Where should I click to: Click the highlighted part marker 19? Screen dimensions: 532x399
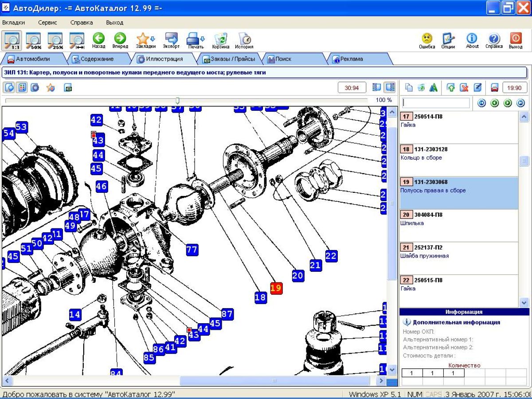(276, 288)
